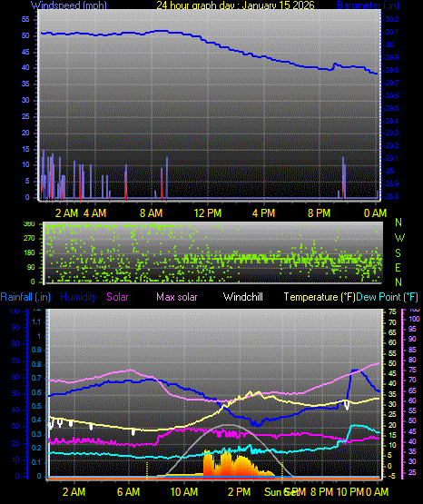Click the 0.1 rainfall axis value
Screen dimensions: 423x504
coord(36,462)
